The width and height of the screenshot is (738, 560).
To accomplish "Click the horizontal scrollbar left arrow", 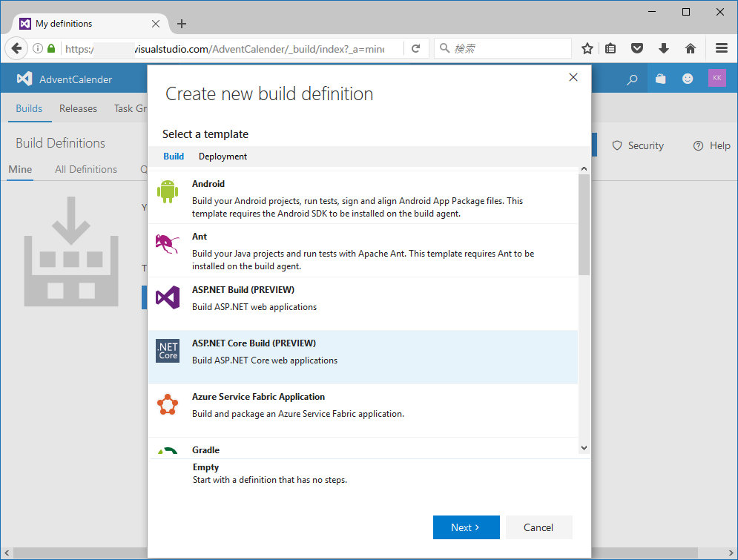I will (6, 553).
